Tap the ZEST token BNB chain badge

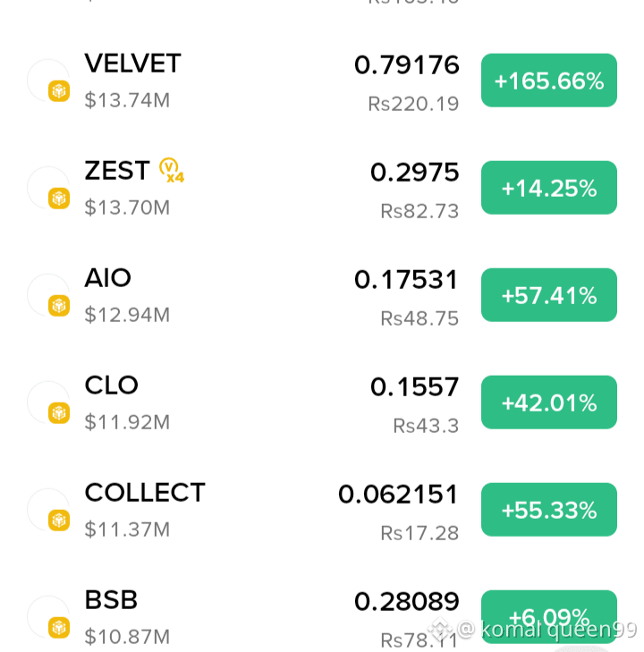click(x=59, y=199)
